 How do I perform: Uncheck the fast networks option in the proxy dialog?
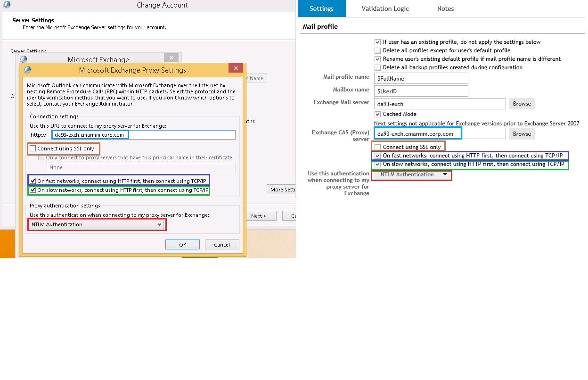click(33, 181)
